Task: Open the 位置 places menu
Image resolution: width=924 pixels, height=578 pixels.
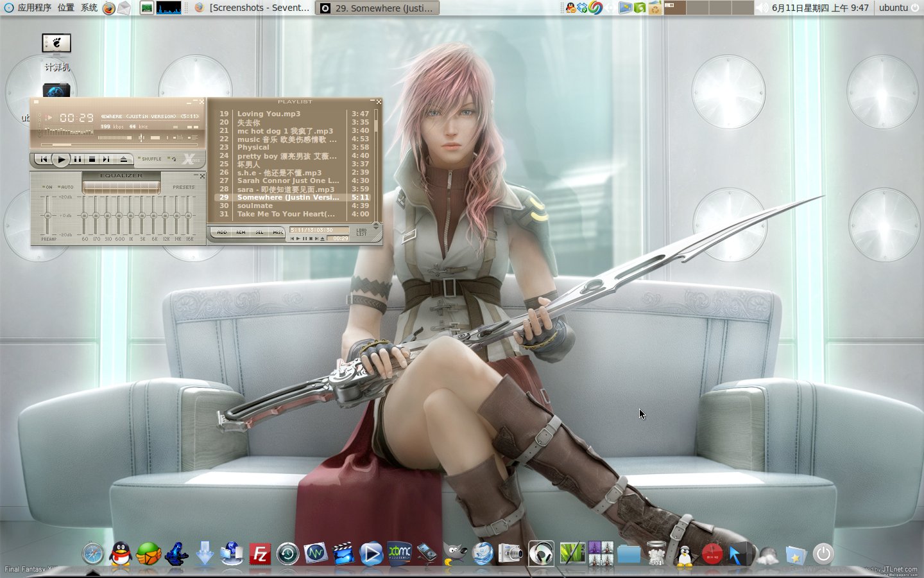Action: click(x=66, y=8)
